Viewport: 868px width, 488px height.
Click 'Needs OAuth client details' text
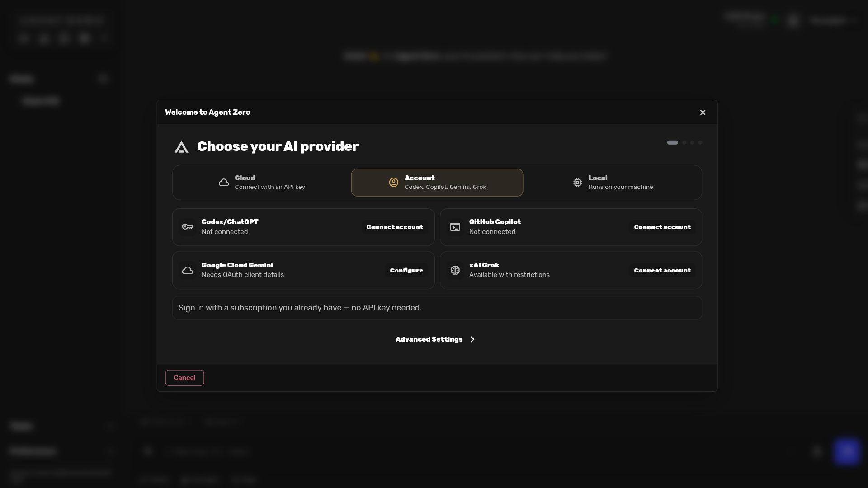(243, 275)
